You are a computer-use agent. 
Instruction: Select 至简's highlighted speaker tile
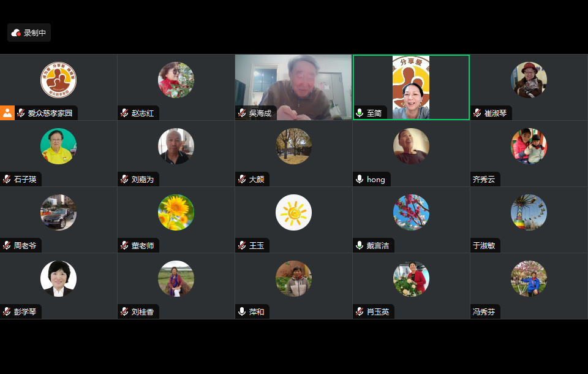click(411, 87)
